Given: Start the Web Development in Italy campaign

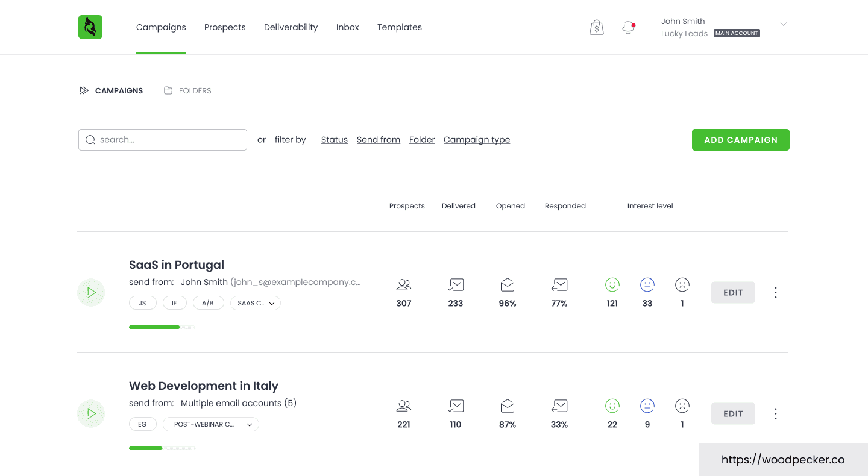Looking at the screenshot, I should coord(90,413).
